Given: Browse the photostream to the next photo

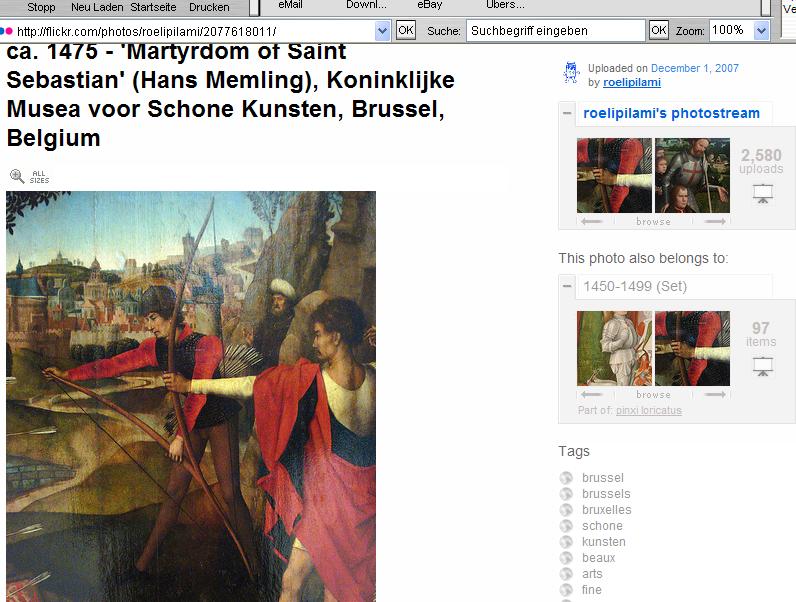Looking at the screenshot, I should [x=715, y=221].
